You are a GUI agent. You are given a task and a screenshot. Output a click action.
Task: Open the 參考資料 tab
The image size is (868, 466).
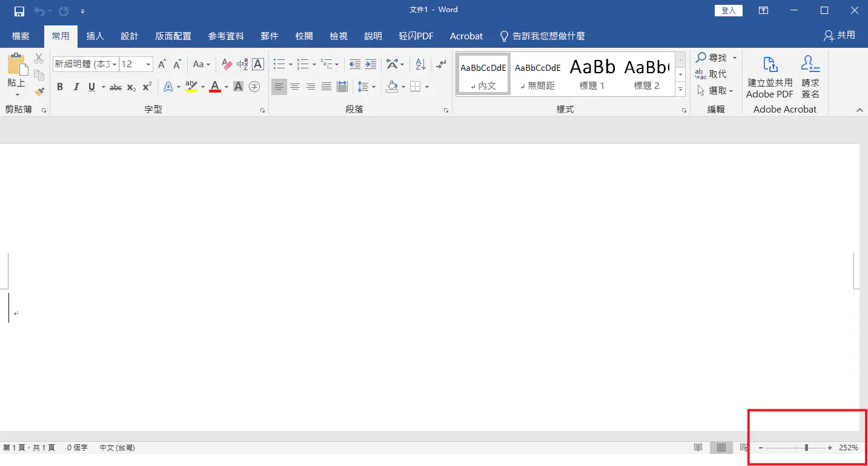click(226, 36)
